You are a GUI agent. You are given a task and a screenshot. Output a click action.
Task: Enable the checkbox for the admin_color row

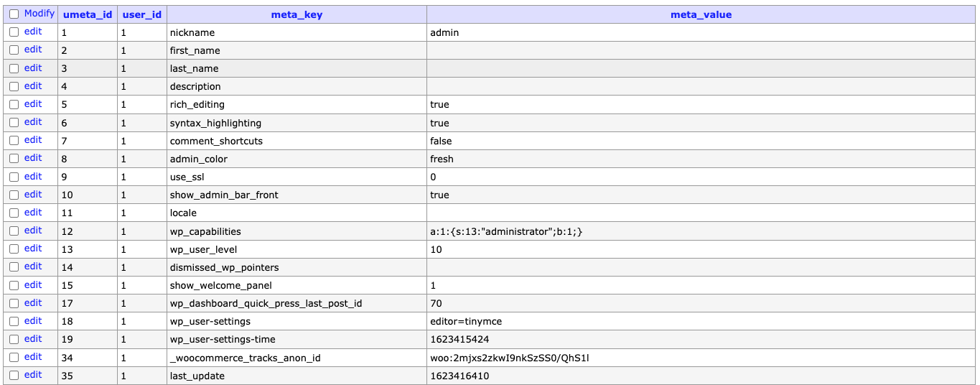pyautogui.click(x=14, y=159)
